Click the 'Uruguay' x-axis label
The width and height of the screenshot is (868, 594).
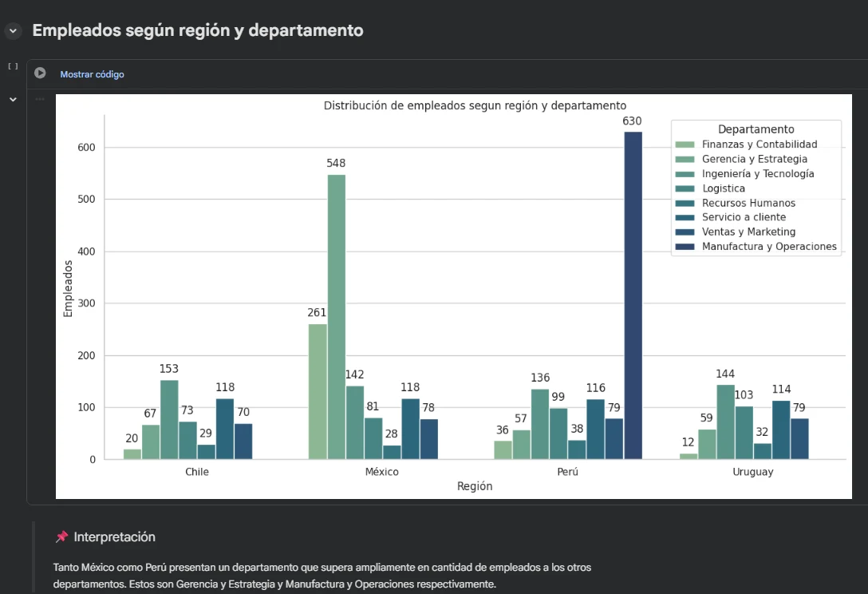pyautogui.click(x=753, y=472)
